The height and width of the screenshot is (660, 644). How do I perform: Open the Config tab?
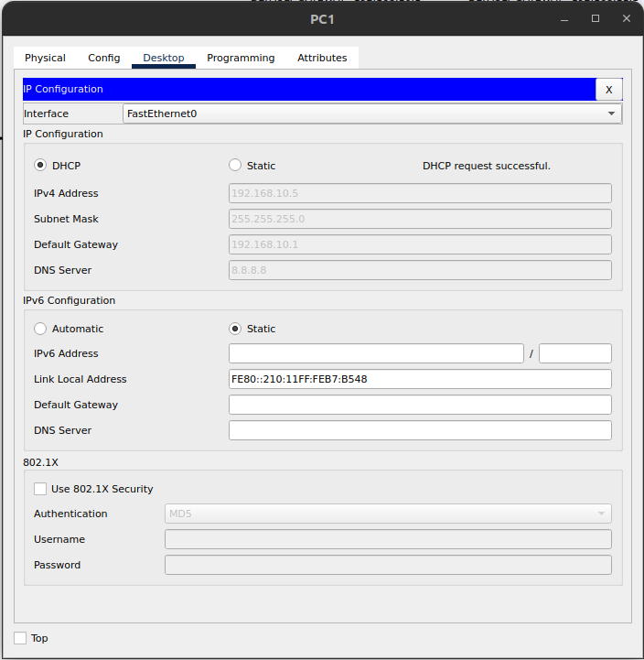pyautogui.click(x=104, y=58)
